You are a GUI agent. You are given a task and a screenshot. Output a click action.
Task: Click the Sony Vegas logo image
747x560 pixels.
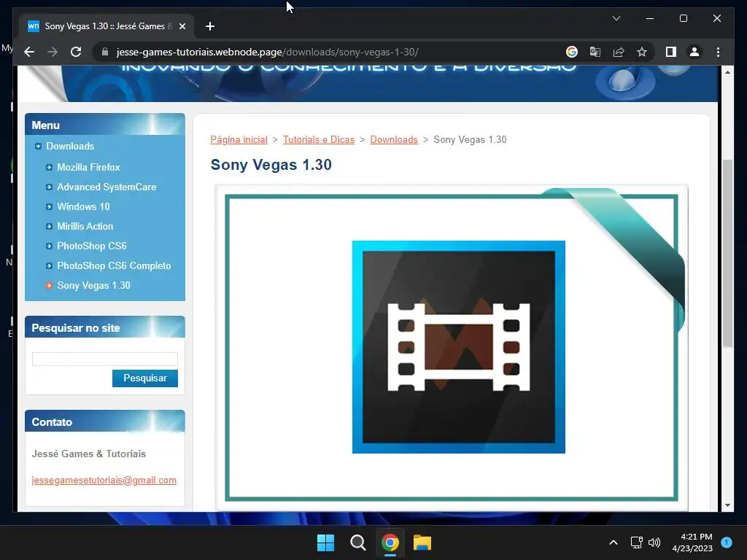(458, 347)
